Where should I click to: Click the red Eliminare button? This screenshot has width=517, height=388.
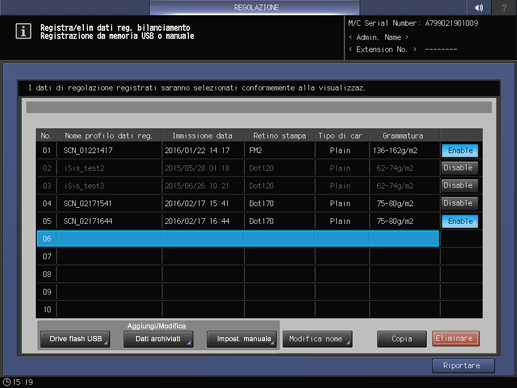tap(456, 339)
